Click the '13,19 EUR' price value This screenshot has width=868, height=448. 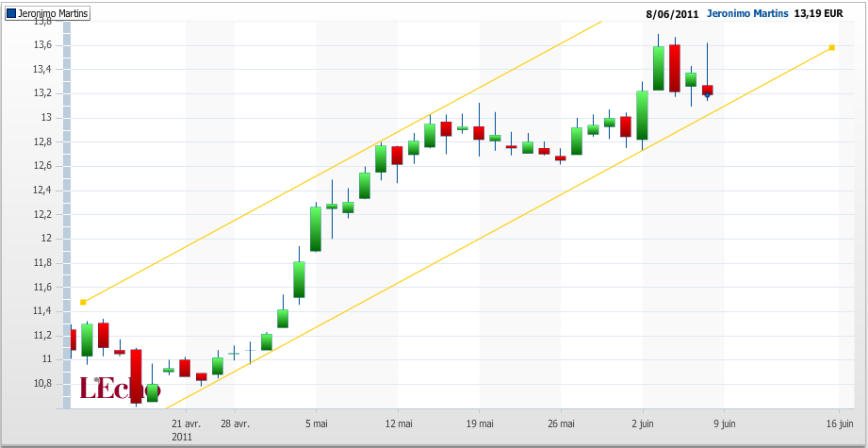point(818,13)
